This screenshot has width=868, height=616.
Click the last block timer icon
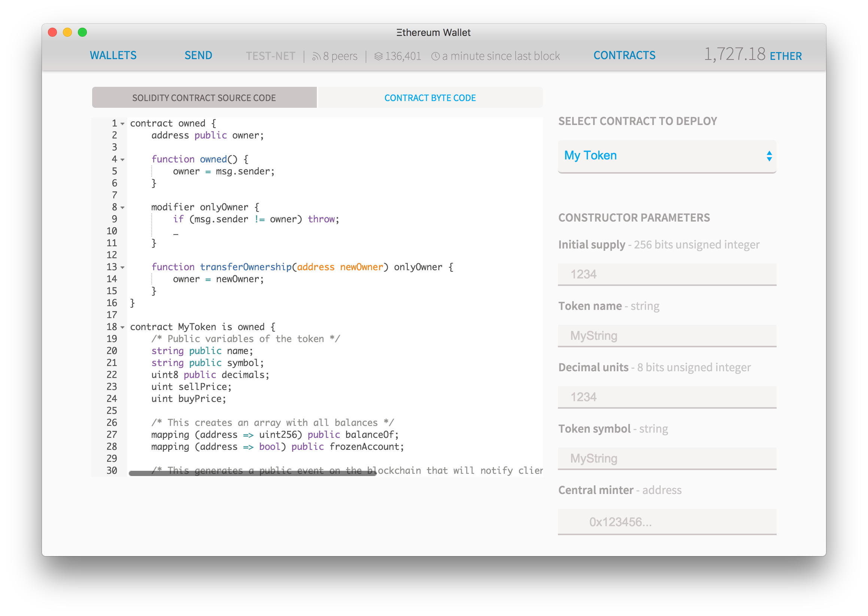pyautogui.click(x=434, y=56)
